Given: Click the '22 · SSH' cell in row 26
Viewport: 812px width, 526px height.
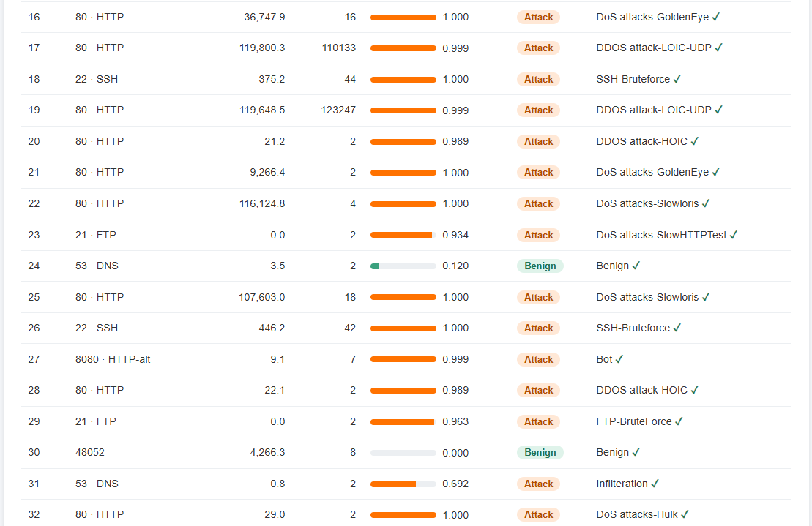Looking at the screenshot, I should point(97,328).
